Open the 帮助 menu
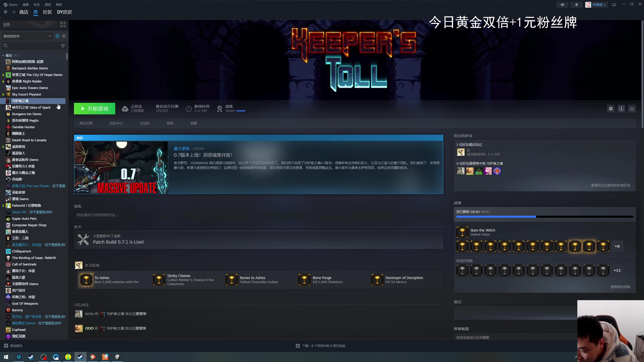The width and height of the screenshot is (644, 362). tap(59, 5)
